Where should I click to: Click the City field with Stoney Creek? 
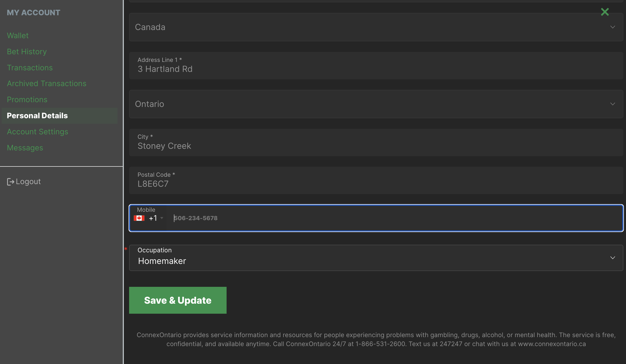click(x=376, y=146)
